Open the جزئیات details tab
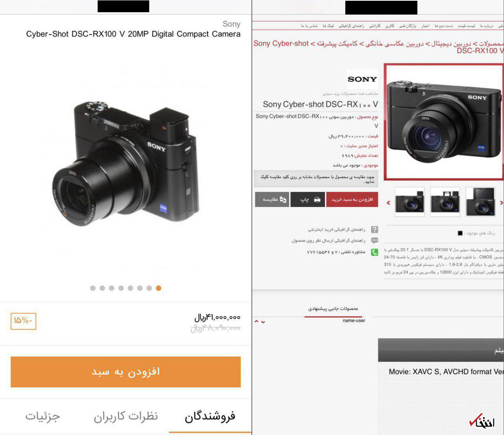504x435 pixels. 43,416
